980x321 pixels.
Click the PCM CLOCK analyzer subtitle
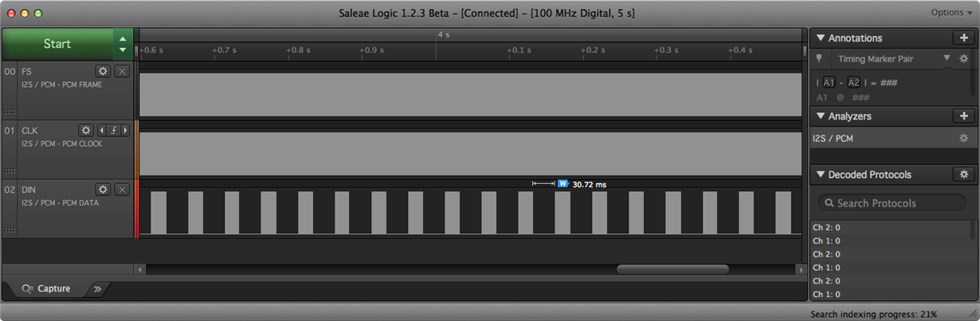pyautogui.click(x=61, y=143)
